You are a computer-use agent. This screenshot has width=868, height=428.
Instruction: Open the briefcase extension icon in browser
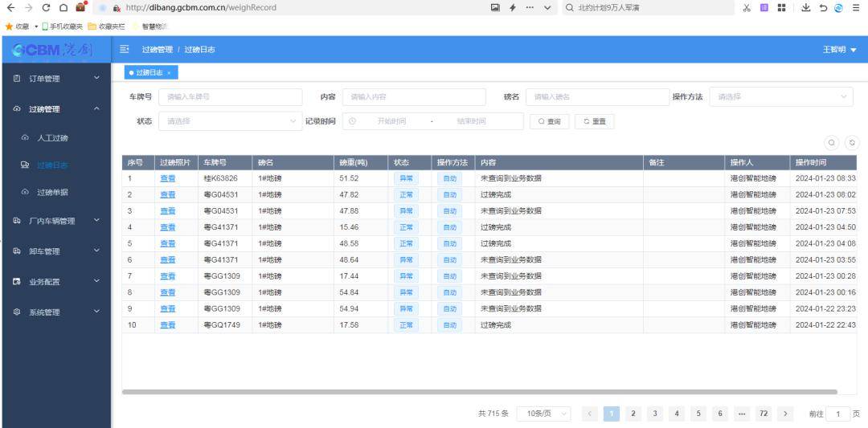[81, 7]
